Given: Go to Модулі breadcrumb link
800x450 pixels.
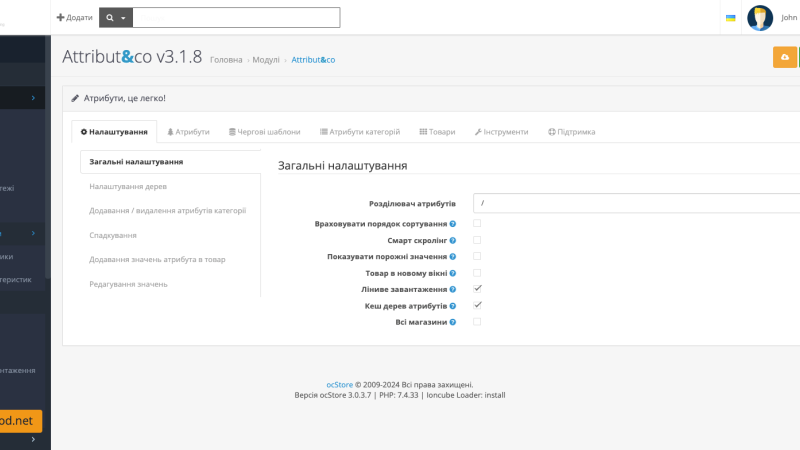Looking at the screenshot, I should click(266, 60).
